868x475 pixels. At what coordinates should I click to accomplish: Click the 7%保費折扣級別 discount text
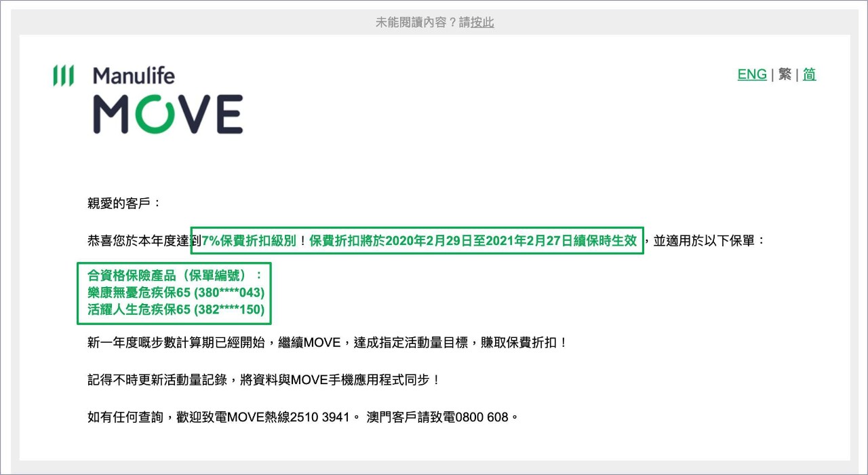(250, 240)
